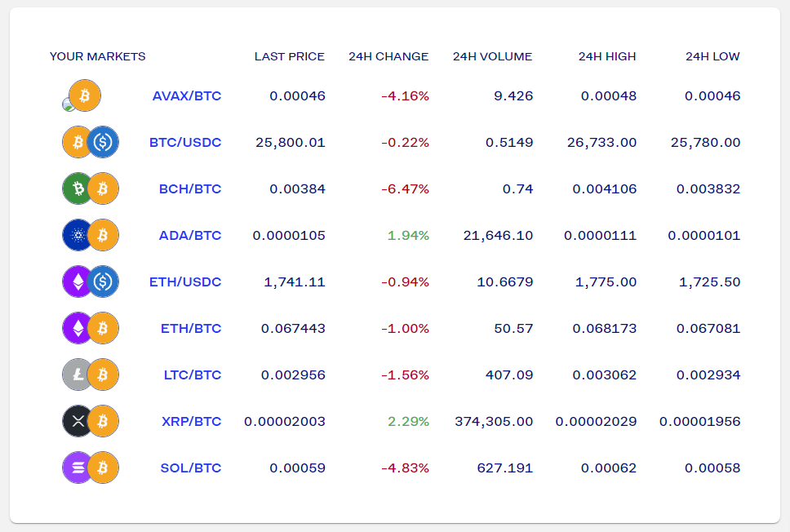Click the ETH/BTC coin pair icon
The width and height of the screenshot is (790, 532).
coord(91,328)
